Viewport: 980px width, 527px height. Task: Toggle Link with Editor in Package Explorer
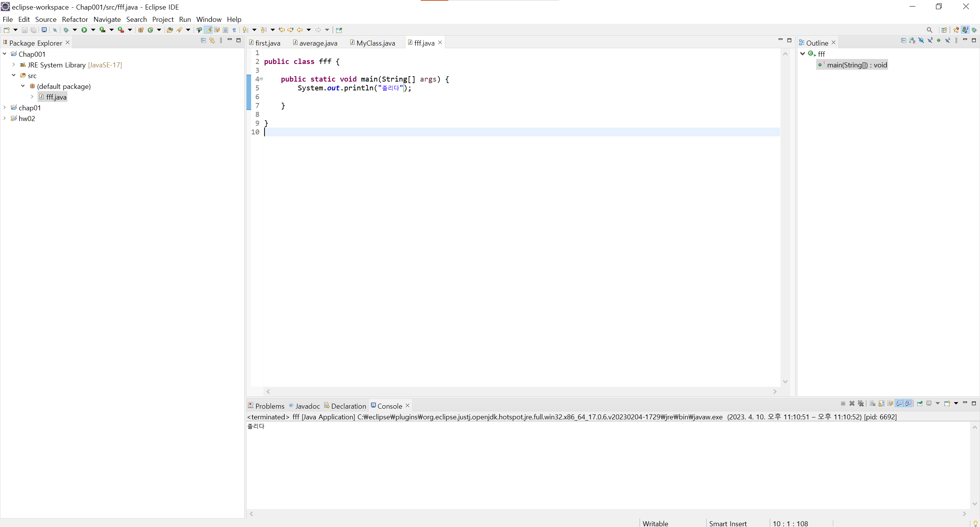(x=212, y=41)
